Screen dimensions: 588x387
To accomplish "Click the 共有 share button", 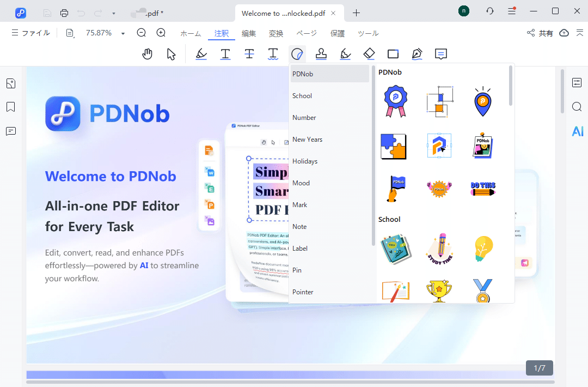I will (544, 33).
